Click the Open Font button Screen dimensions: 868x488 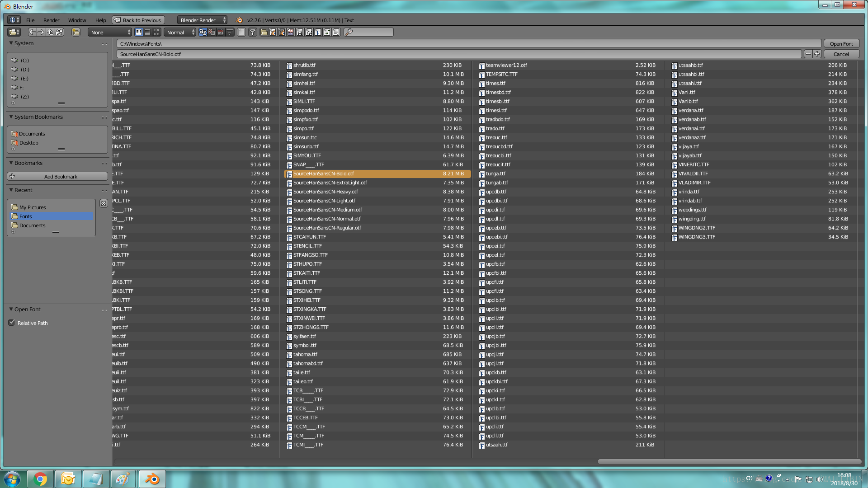(x=841, y=44)
